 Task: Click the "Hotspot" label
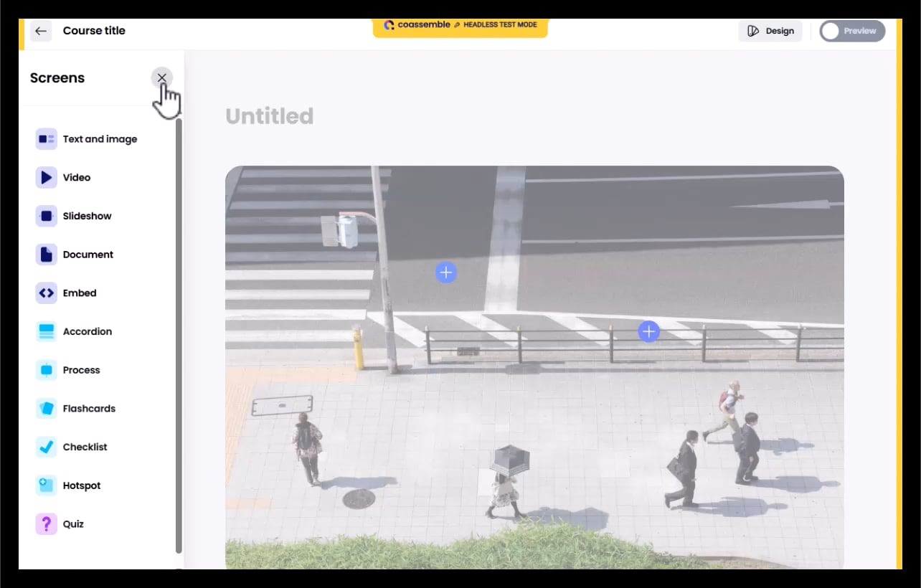coord(82,485)
